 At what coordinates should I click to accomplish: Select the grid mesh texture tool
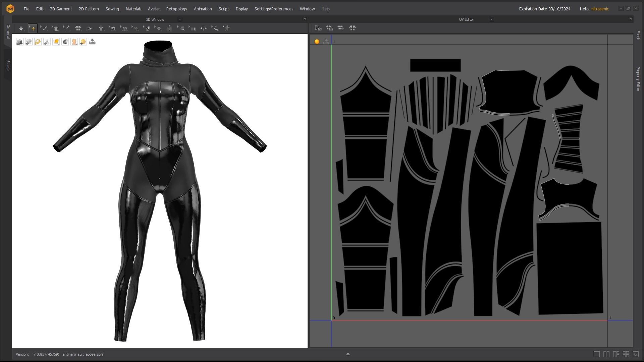coord(124,28)
